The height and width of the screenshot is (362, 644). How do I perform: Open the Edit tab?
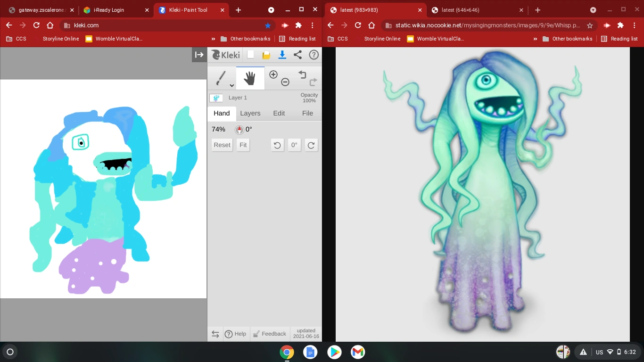pyautogui.click(x=279, y=113)
